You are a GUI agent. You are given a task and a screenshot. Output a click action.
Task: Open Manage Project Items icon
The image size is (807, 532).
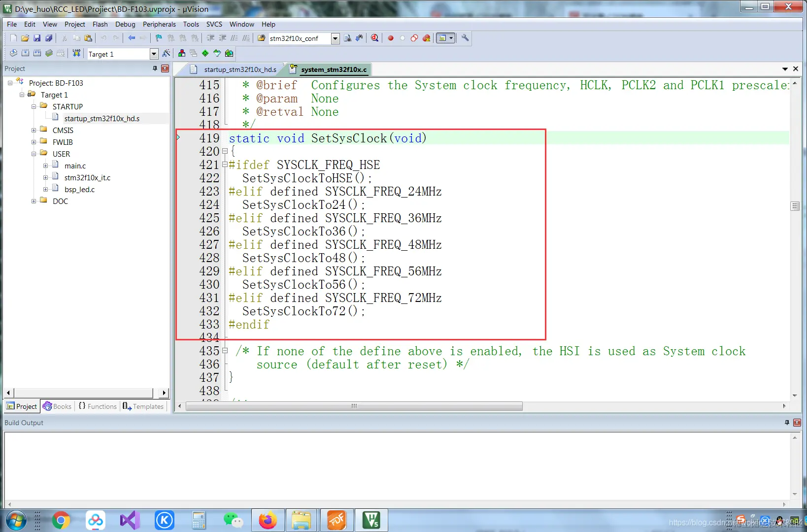182,53
